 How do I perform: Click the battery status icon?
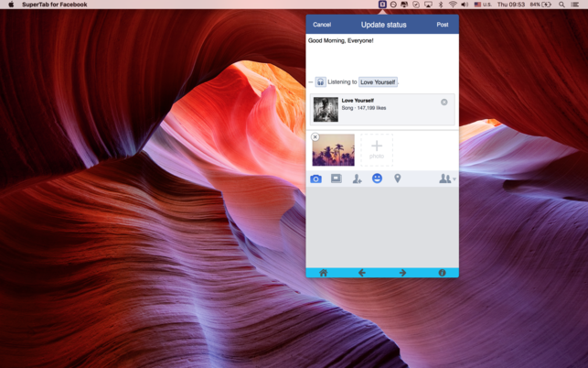point(540,5)
